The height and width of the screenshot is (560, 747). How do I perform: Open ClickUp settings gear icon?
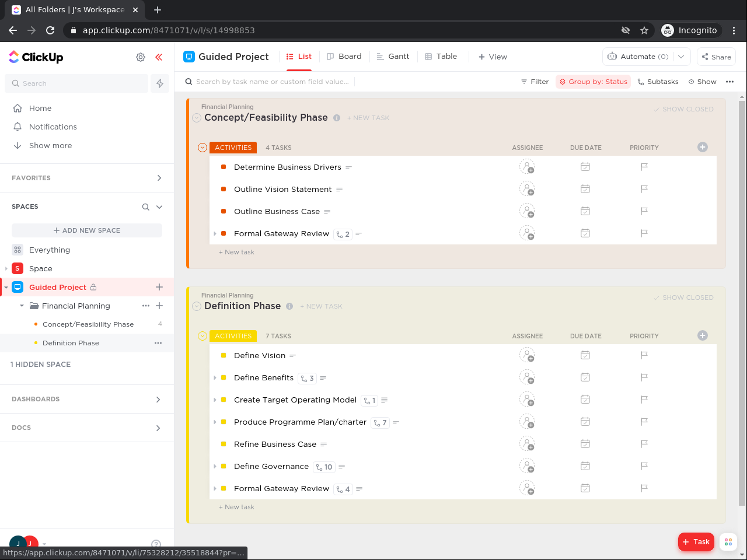tap(141, 57)
